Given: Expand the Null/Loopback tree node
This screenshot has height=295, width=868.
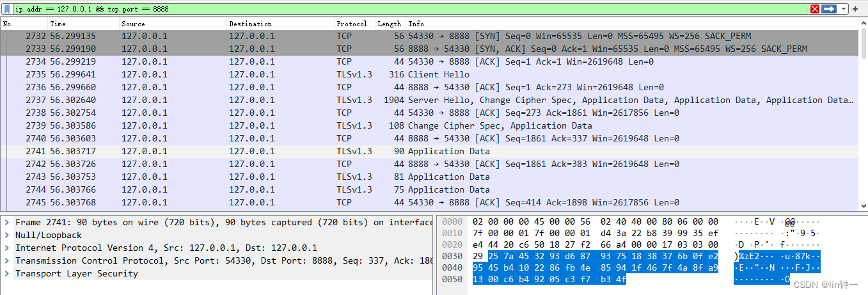Looking at the screenshot, I should click(6, 235).
